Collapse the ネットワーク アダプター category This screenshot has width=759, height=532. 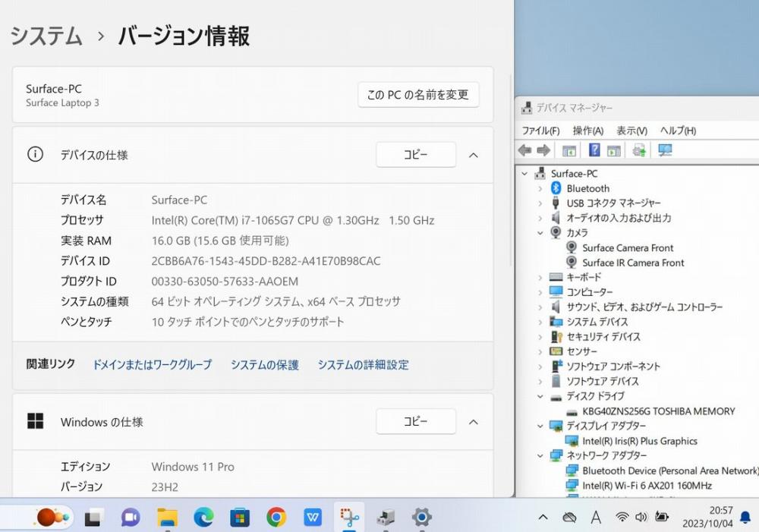pos(540,455)
